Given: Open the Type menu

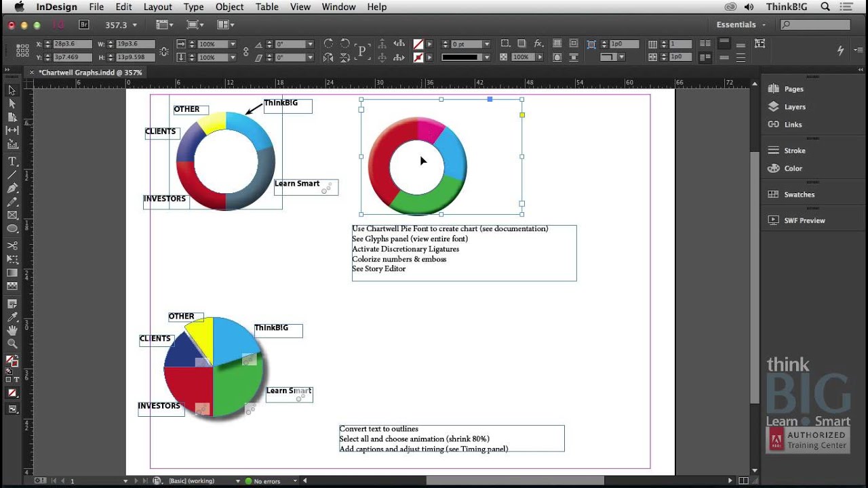Looking at the screenshot, I should pyautogui.click(x=193, y=7).
